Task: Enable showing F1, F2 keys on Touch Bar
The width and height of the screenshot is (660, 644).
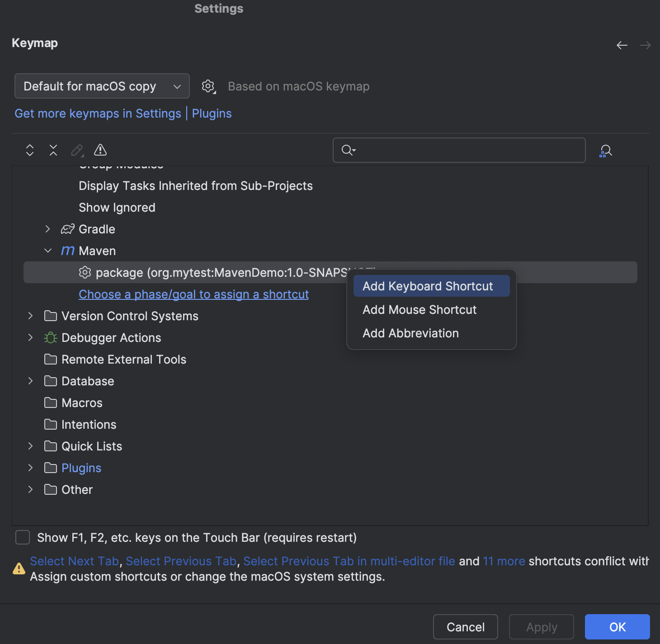Action: 22,537
